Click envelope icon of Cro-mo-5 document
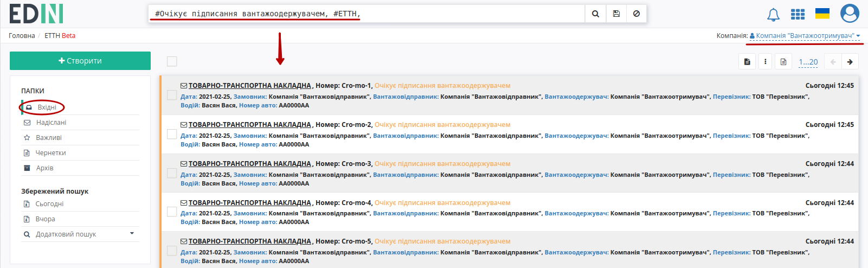Viewport: 868px width, 268px height. [x=184, y=241]
